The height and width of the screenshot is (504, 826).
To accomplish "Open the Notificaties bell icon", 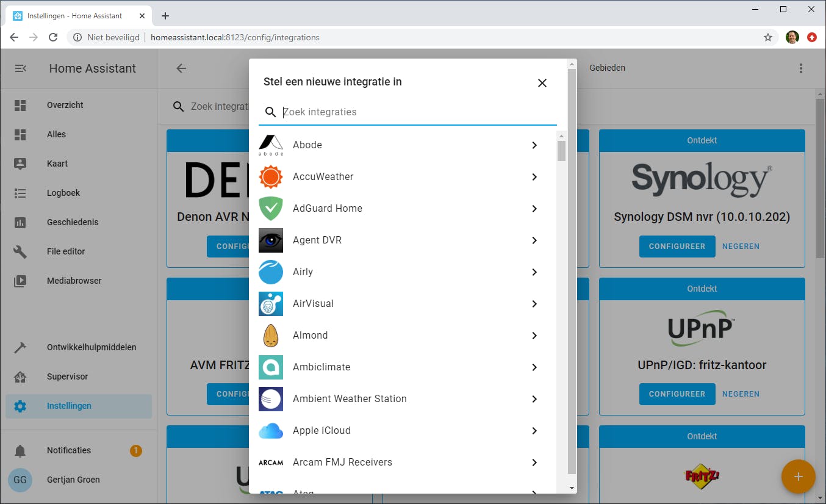I will (20, 450).
